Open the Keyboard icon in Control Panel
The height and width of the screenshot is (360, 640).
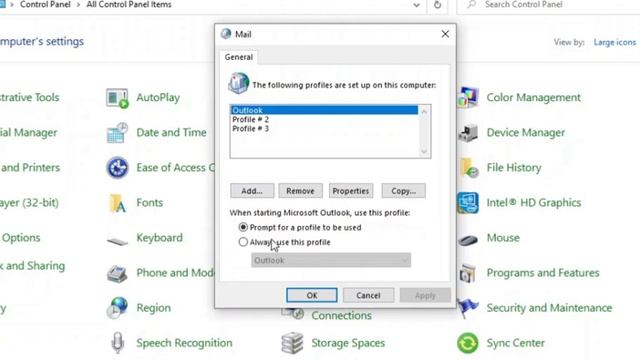117,241
